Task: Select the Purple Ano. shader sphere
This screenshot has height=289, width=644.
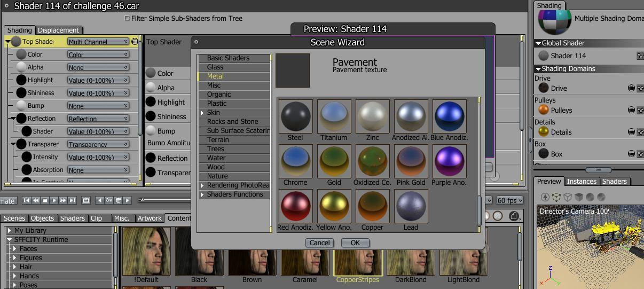Action: tap(449, 161)
